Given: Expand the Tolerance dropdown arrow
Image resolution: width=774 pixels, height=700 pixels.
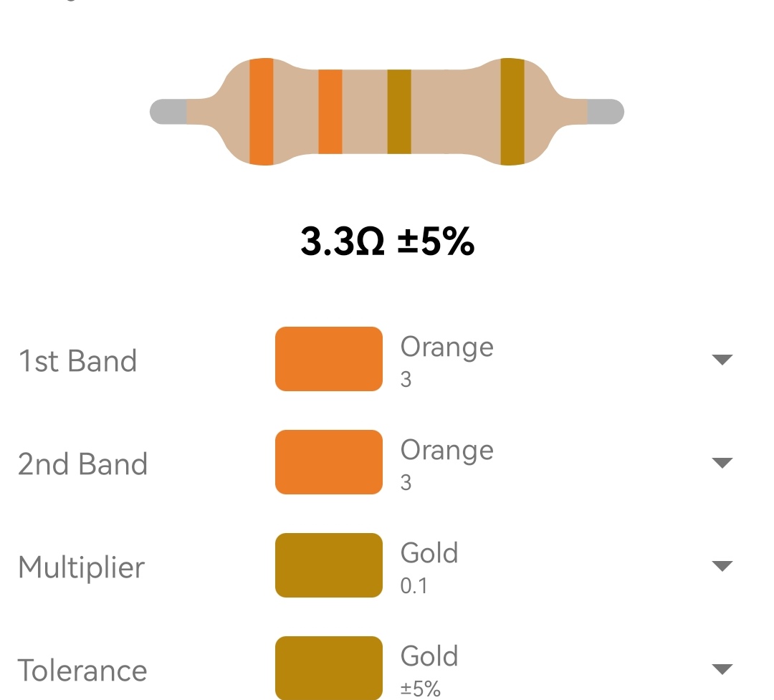Looking at the screenshot, I should (722, 669).
